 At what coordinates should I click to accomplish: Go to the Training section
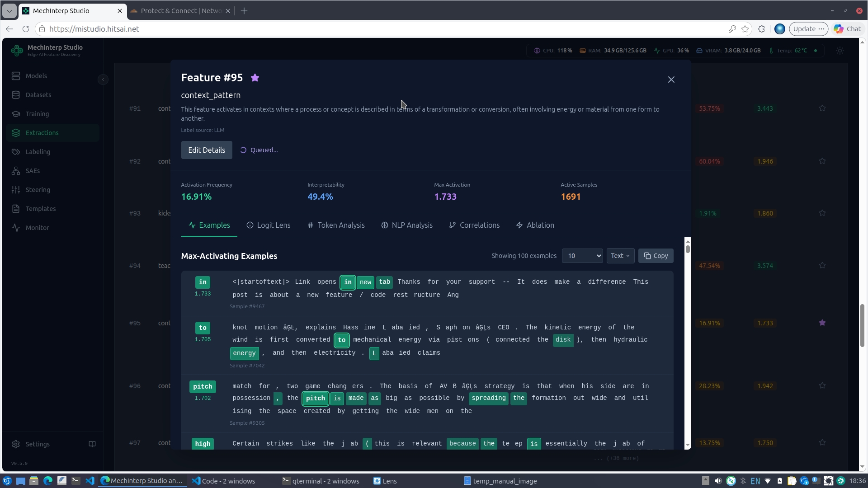click(x=53, y=114)
